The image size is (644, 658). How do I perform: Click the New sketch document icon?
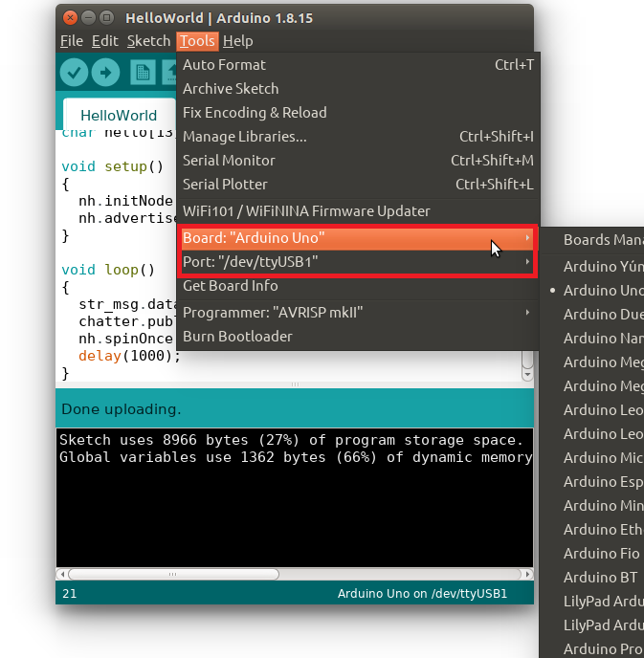coord(143,73)
